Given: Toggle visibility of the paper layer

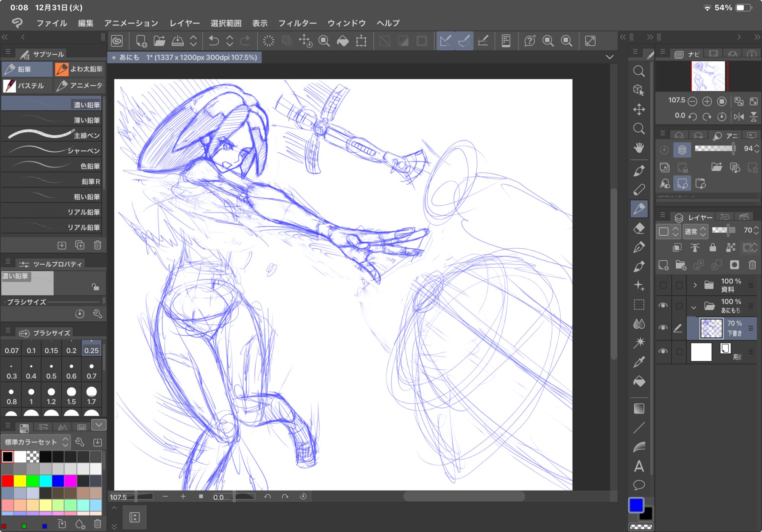Looking at the screenshot, I should [x=663, y=351].
